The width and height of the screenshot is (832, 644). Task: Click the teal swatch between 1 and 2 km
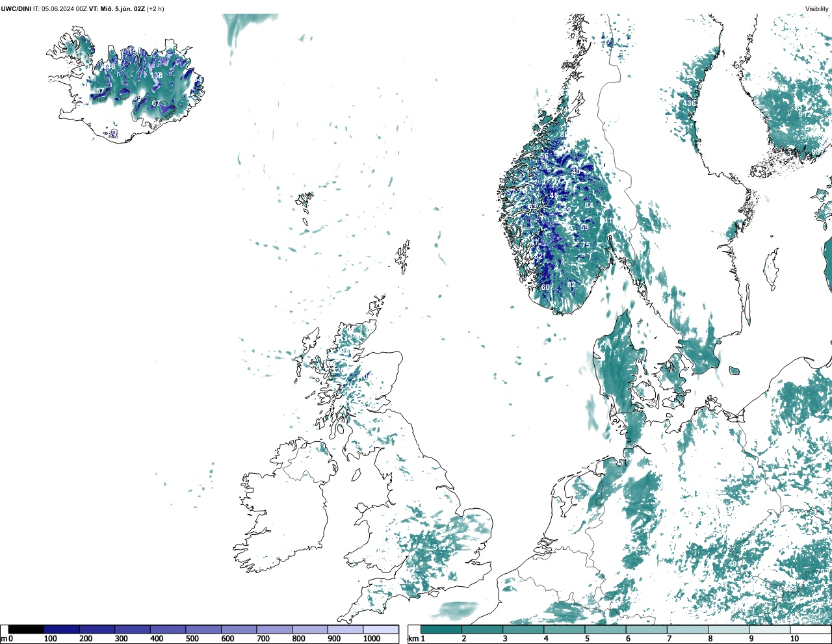point(441,630)
